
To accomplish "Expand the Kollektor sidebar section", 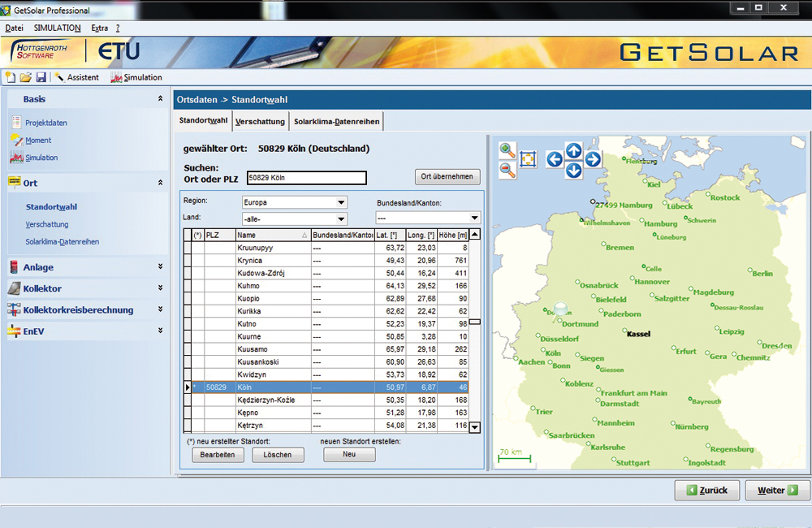I will pos(160,288).
